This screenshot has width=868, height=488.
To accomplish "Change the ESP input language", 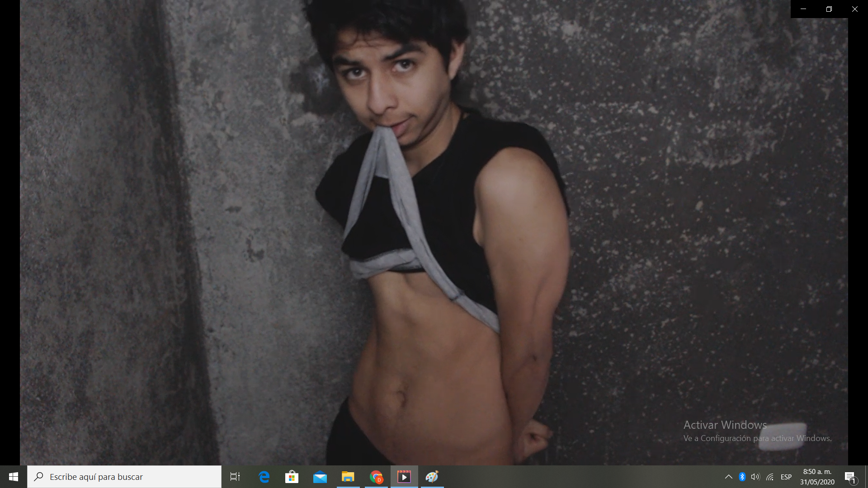I will [x=786, y=477].
